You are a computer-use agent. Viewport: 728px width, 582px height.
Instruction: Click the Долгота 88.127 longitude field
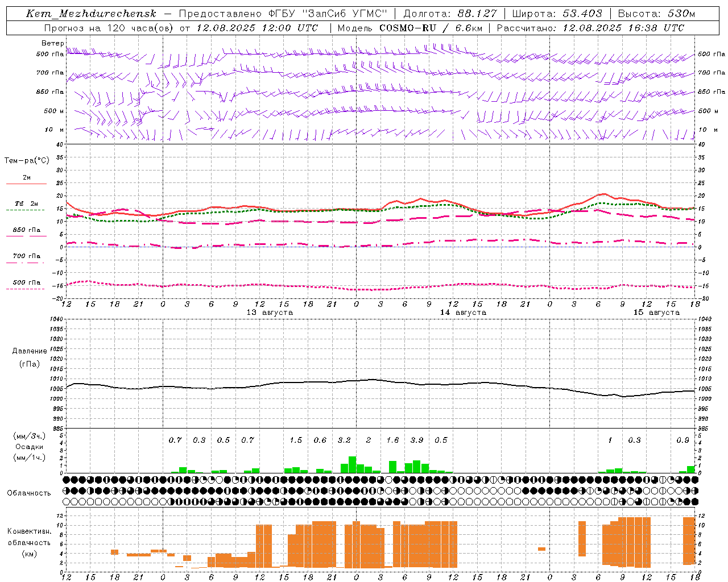(x=450, y=14)
